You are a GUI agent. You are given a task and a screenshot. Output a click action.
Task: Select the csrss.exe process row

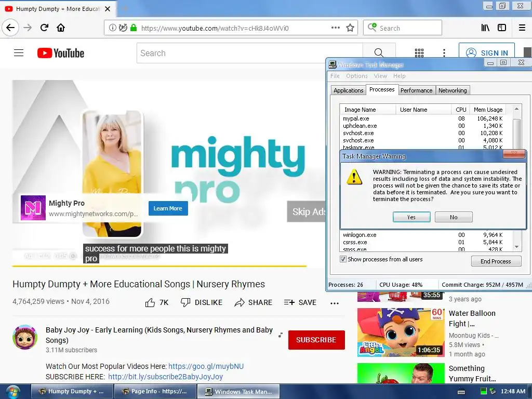point(423,242)
